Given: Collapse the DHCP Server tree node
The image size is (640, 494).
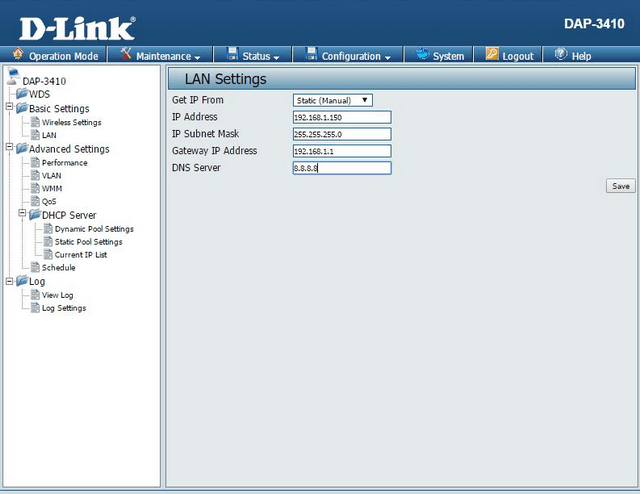Looking at the screenshot, I should (22, 215).
